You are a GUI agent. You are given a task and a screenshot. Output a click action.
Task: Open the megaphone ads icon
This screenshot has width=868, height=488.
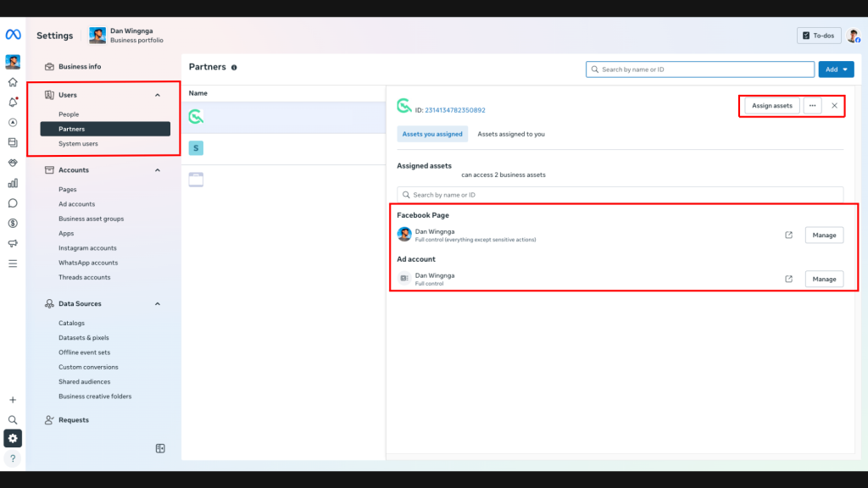[x=13, y=243]
